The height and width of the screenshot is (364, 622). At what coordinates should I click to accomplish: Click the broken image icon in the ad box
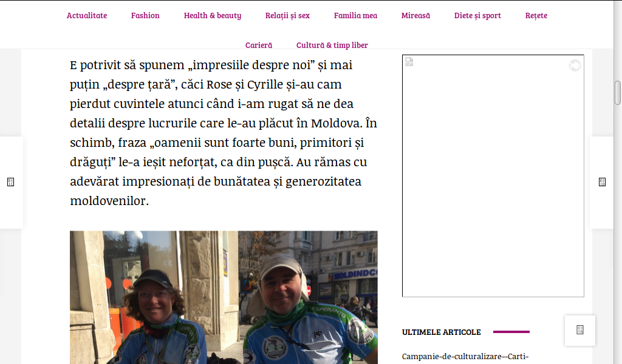click(x=409, y=62)
